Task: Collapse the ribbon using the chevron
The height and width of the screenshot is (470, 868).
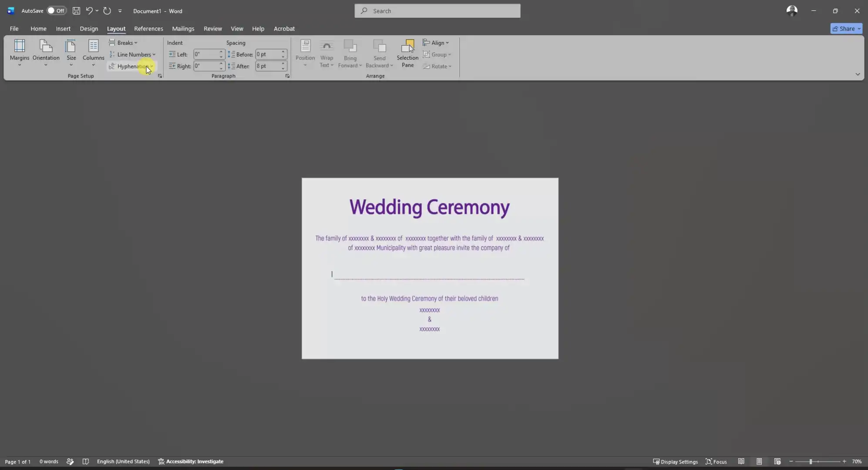Action: click(x=858, y=74)
